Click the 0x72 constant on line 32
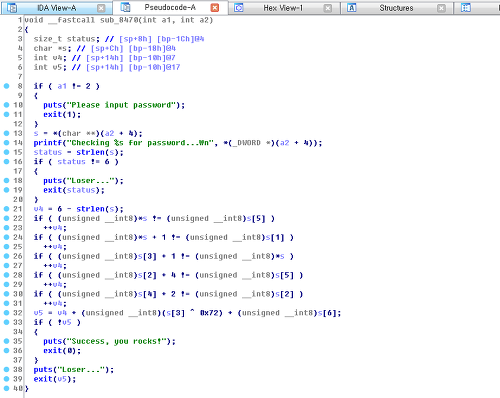 point(209,313)
